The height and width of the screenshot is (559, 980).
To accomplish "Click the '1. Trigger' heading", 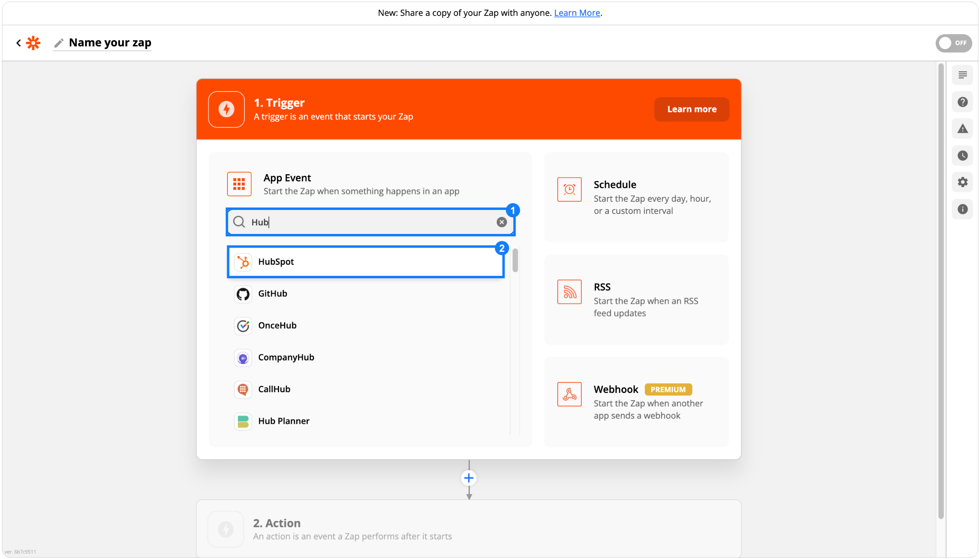I will point(279,103).
